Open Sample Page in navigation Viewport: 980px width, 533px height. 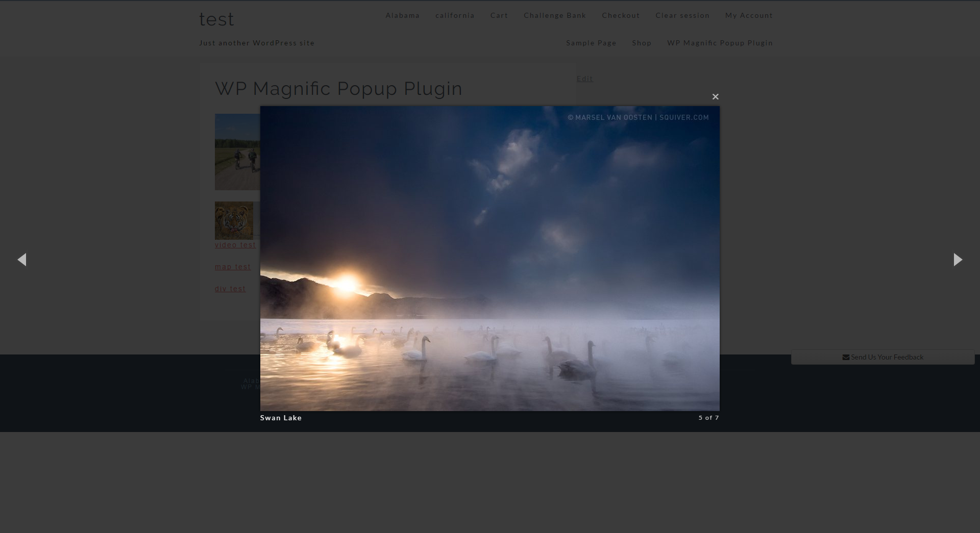(591, 43)
